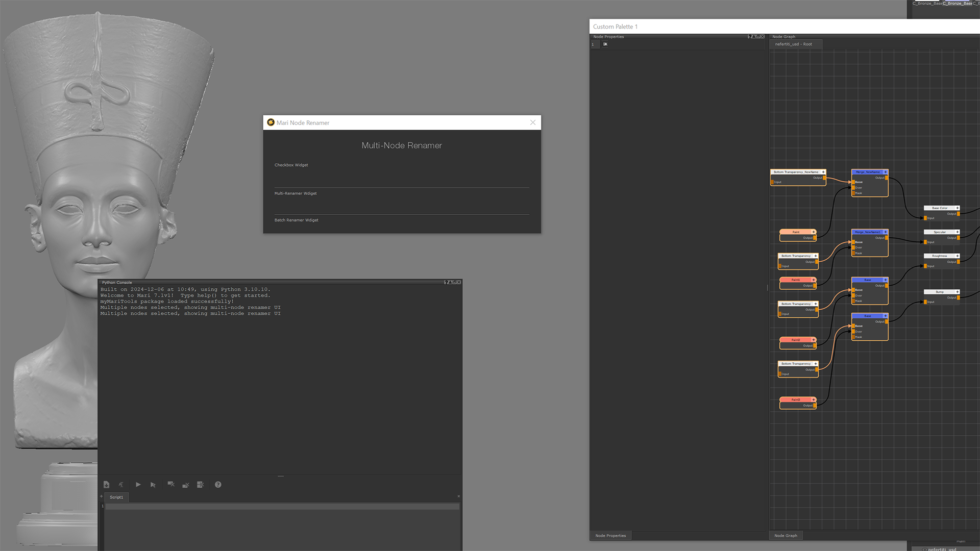Screen dimensions: 980x551
Task: Switch to Node Graph bottom tab
Action: (786, 535)
